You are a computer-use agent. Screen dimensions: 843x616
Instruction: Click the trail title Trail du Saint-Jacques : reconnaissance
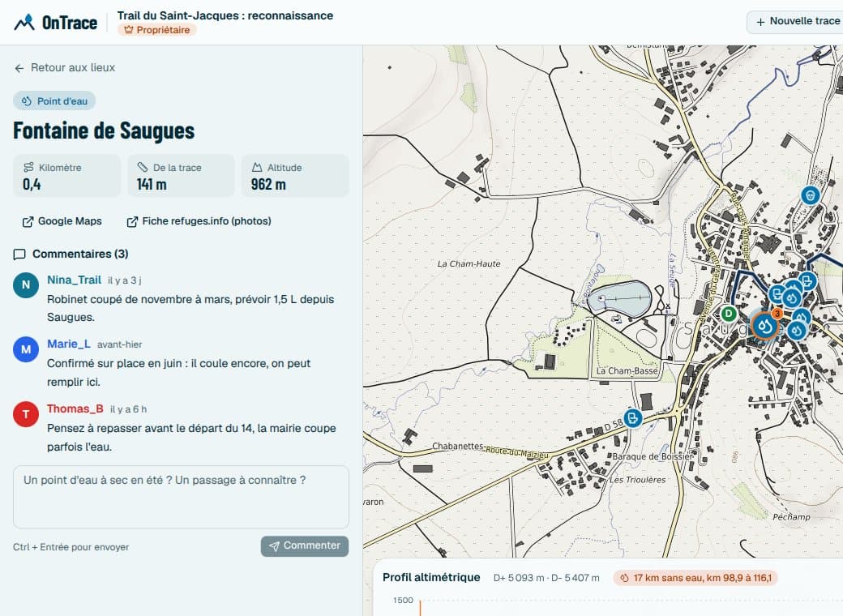[x=225, y=15]
